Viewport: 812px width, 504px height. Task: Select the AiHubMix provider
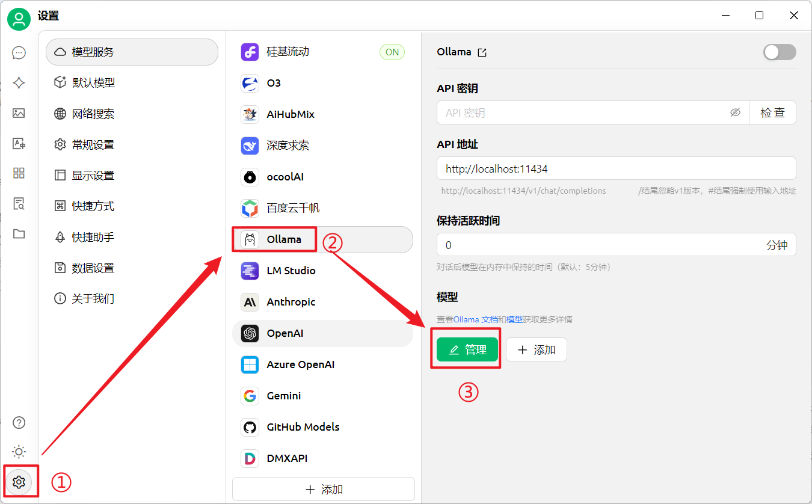[322, 114]
